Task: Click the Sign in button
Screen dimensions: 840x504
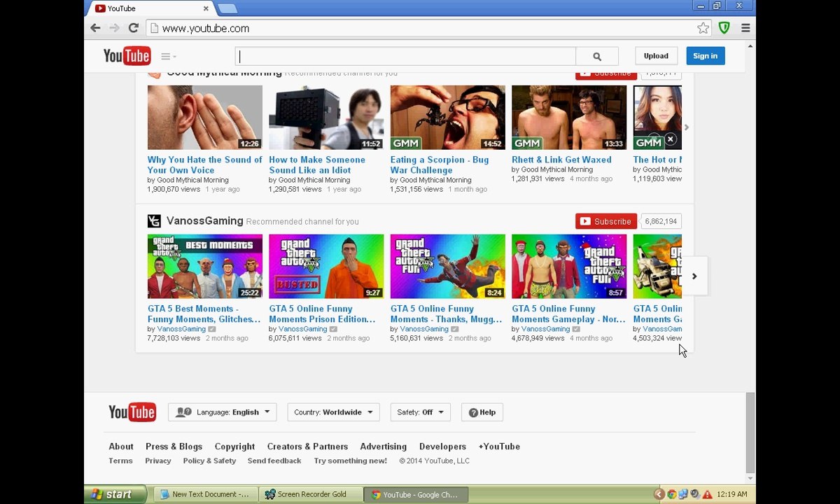Action: click(705, 56)
